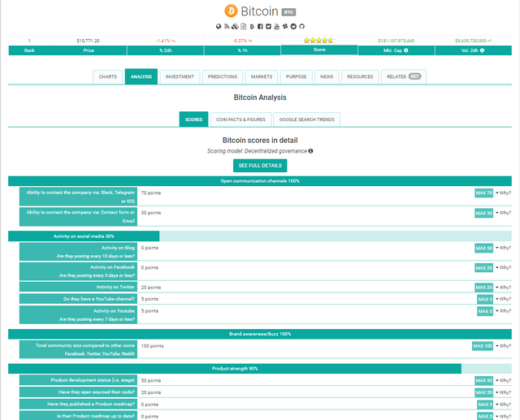Click the Score column header
The height and width of the screenshot is (420, 520).
[x=319, y=50]
